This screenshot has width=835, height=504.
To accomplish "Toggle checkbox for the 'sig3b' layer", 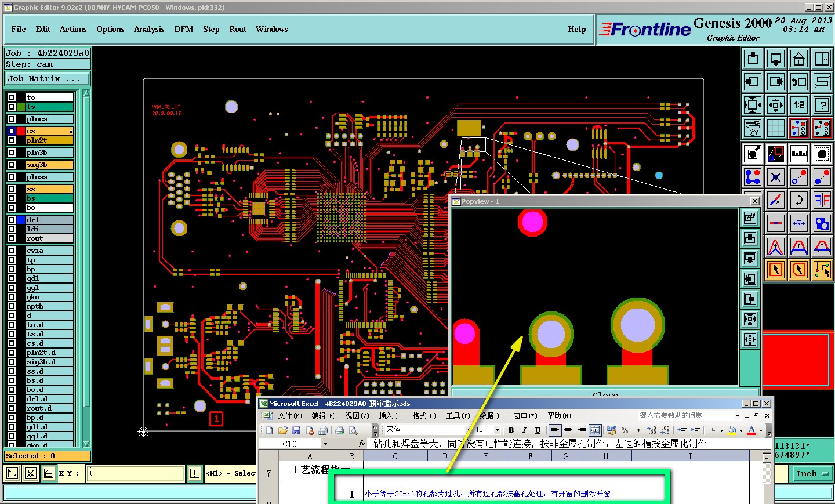I will point(12,165).
